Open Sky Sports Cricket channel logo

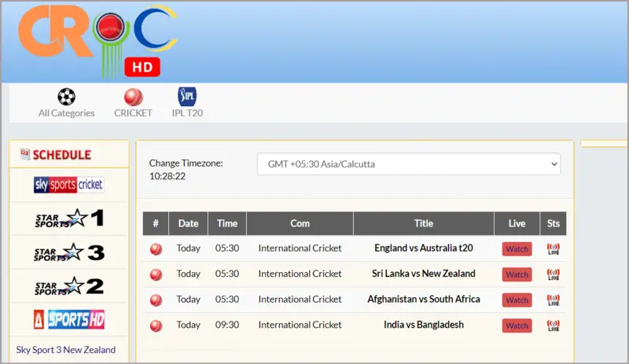coord(69,185)
